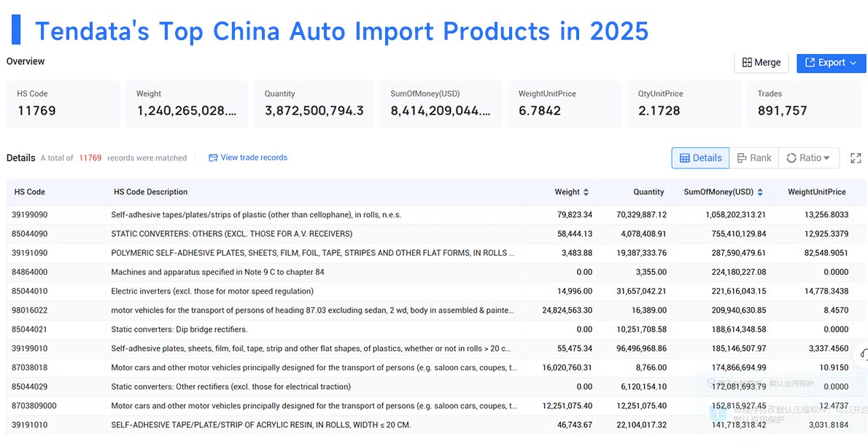Viewport: 868px width, 444px height.
Task: Click the Quantity 3,872,500,794.3 overview card
Action: (x=314, y=104)
